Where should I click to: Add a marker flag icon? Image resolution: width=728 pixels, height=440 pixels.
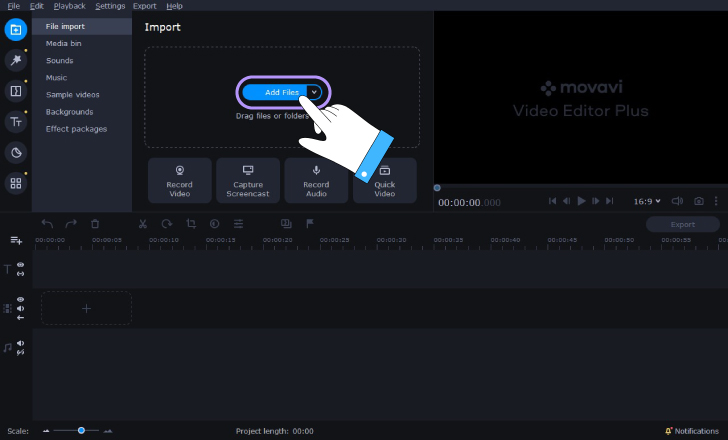pos(310,224)
